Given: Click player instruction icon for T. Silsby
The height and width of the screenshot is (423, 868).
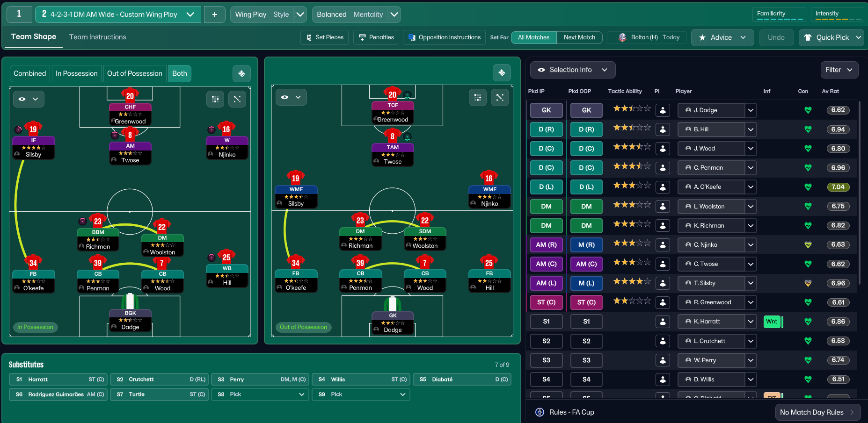Looking at the screenshot, I should point(663,283).
